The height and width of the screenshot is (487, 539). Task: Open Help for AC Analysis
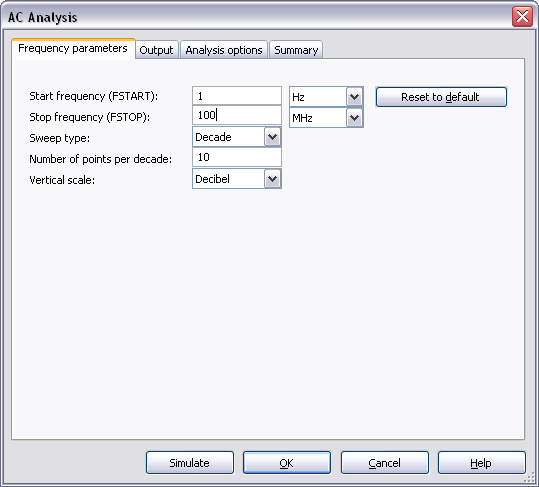click(482, 463)
